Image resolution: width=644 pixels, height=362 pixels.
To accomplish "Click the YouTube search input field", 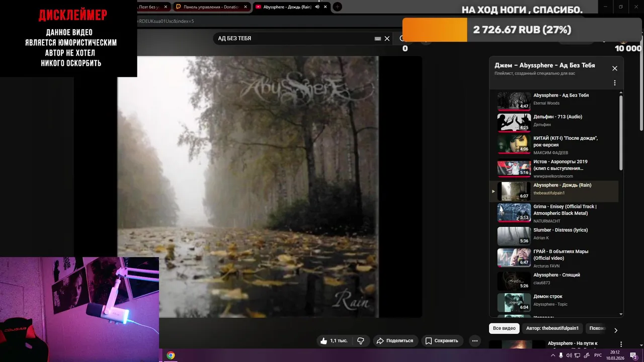I will point(294,39).
